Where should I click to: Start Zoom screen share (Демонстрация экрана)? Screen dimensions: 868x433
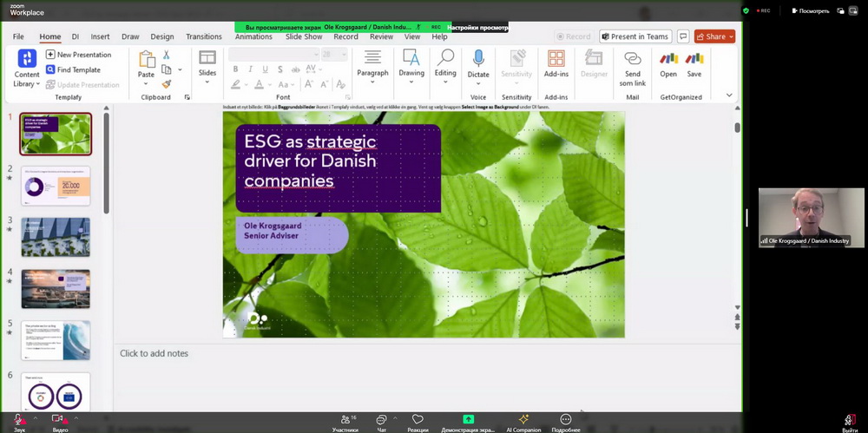tap(469, 423)
